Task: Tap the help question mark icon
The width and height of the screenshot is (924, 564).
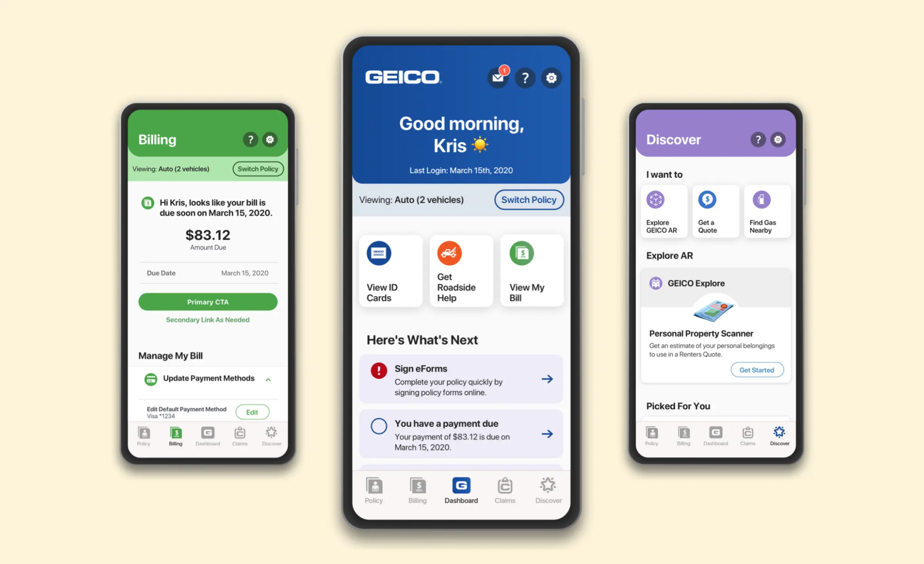Action: point(526,78)
